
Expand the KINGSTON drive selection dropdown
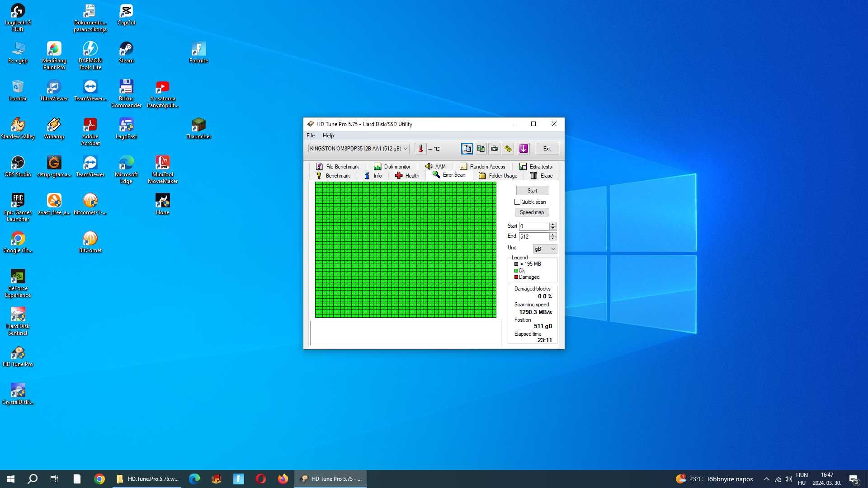pyautogui.click(x=359, y=149)
